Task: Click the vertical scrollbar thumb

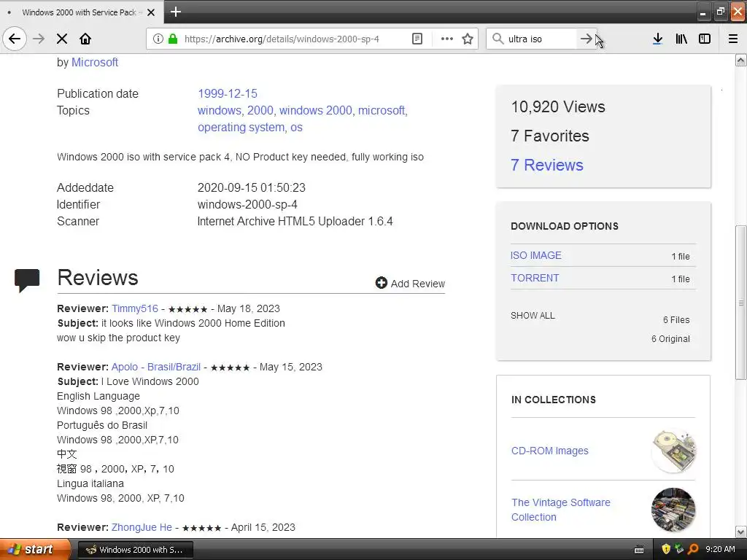Action: coord(741,303)
